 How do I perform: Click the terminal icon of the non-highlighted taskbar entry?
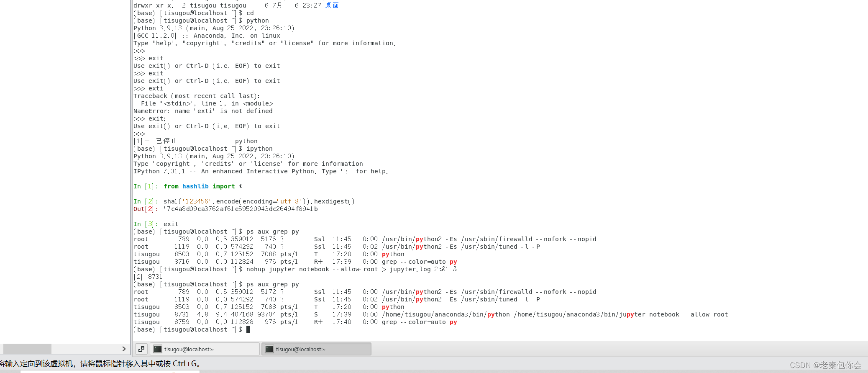click(158, 349)
